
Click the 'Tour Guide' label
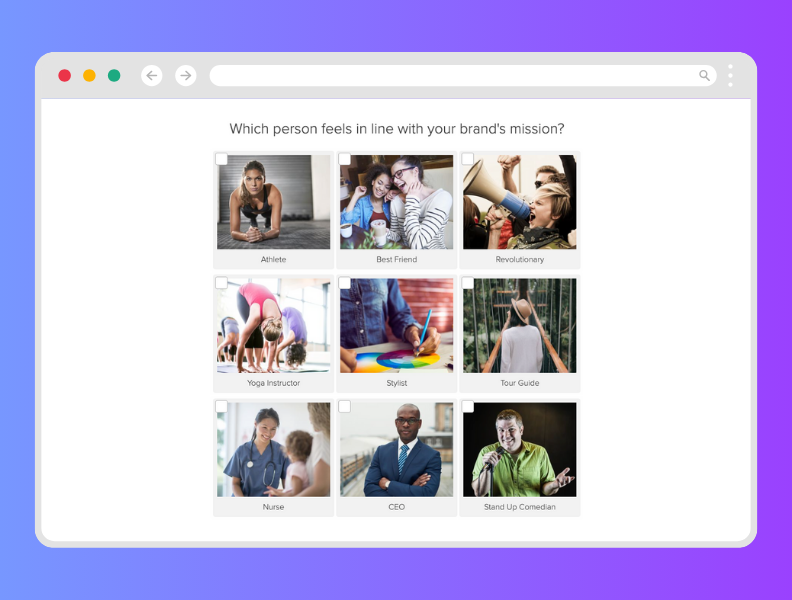coord(520,383)
